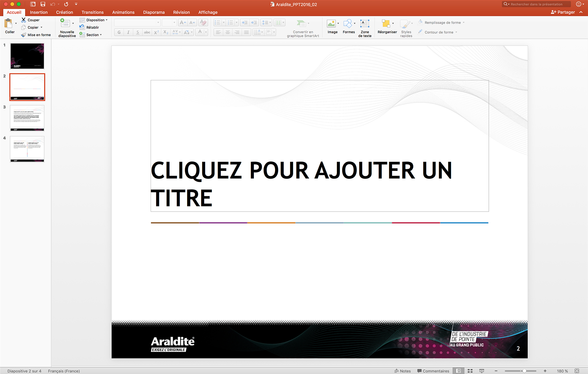The width and height of the screenshot is (588, 374).
Task: Increase font size with A-up icon
Action: tap(183, 23)
